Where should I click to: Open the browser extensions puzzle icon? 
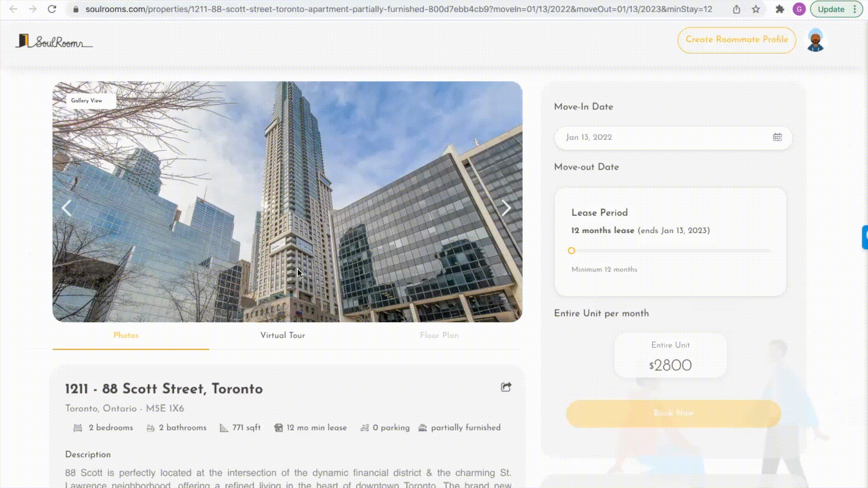(780, 9)
